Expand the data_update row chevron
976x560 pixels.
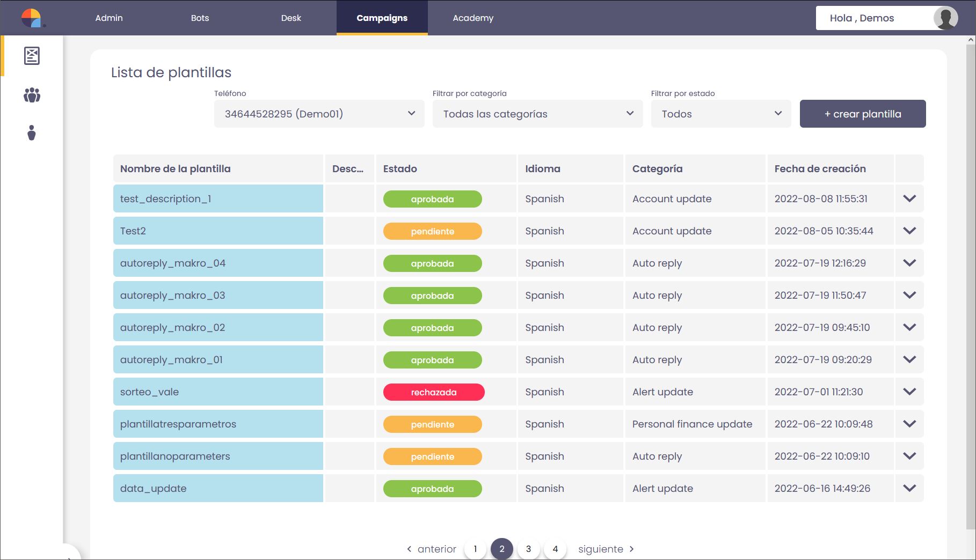coord(909,488)
